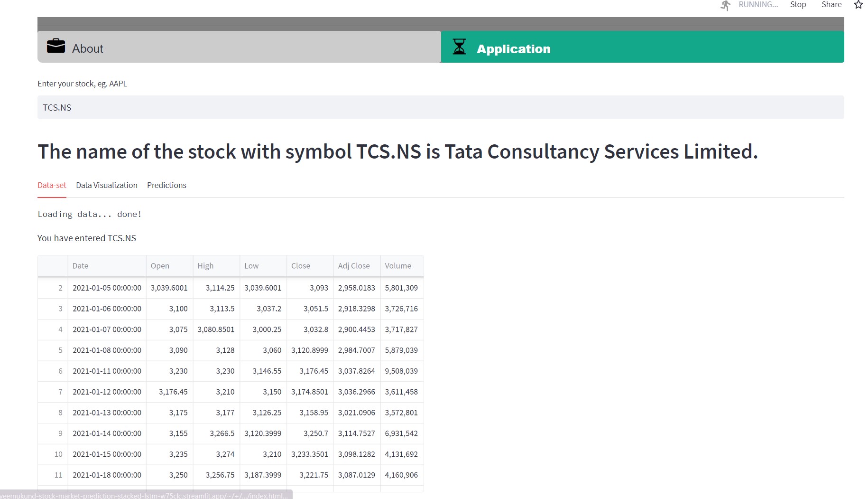The height and width of the screenshot is (499, 868).
Task: Click Volume value 5,801,309
Action: coord(402,288)
